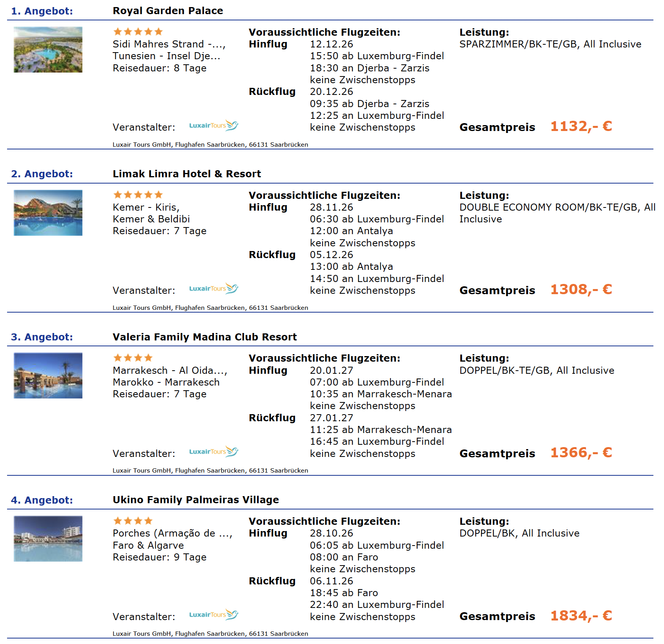Click the four-star rating of Valeria Family Madina
Viewport: 664px width, 644px height.
[x=133, y=358]
